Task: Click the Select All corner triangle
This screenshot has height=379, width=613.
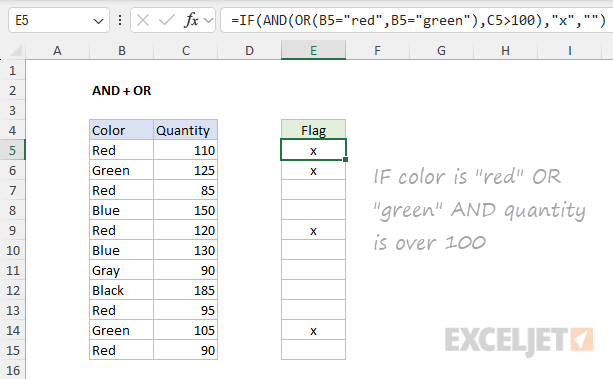Action: pyautogui.click(x=16, y=50)
